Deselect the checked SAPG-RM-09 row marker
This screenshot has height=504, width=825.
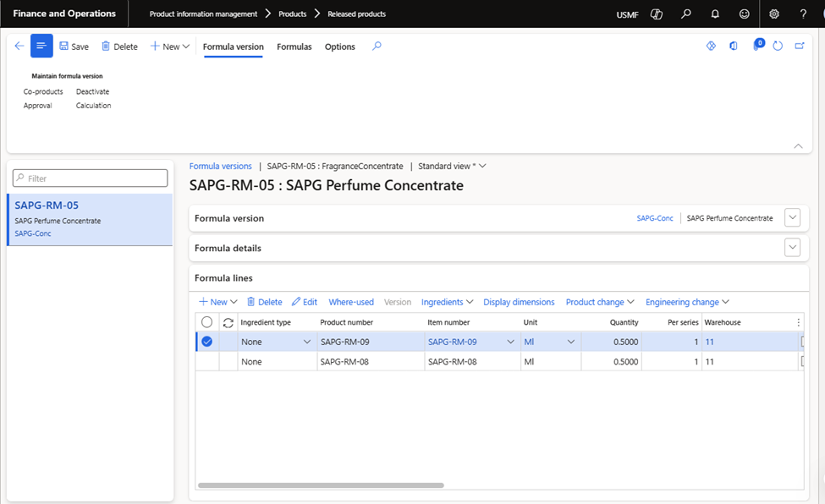pyautogui.click(x=207, y=342)
